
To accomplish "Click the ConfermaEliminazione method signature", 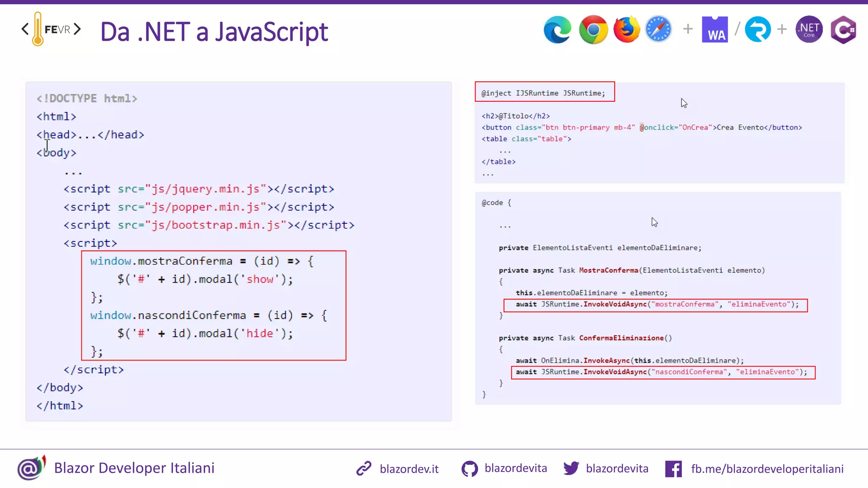I will pyautogui.click(x=585, y=338).
